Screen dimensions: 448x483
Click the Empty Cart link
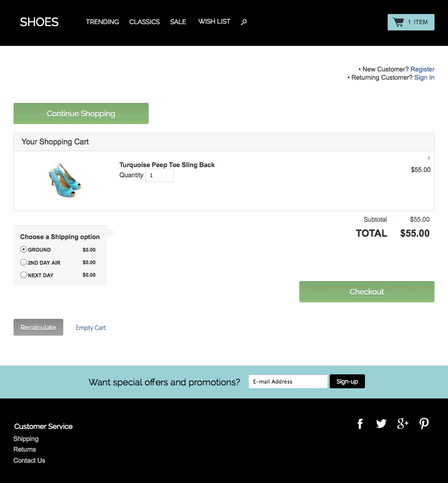pos(91,328)
